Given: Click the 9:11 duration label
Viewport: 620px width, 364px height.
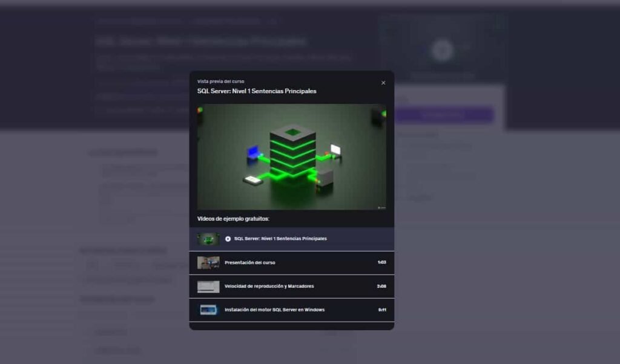Looking at the screenshot, I should click(x=382, y=310).
